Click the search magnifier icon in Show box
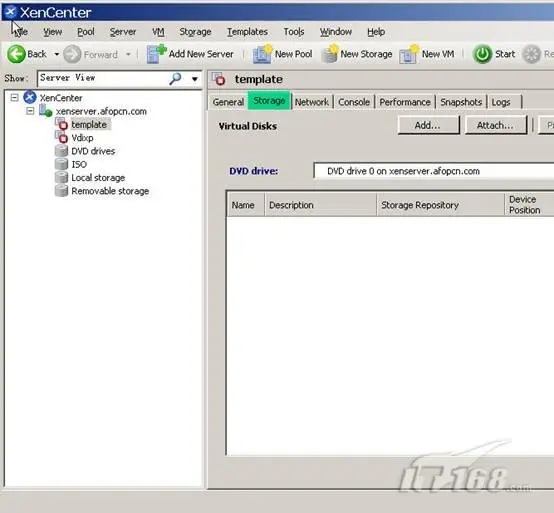 click(x=175, y=78)
